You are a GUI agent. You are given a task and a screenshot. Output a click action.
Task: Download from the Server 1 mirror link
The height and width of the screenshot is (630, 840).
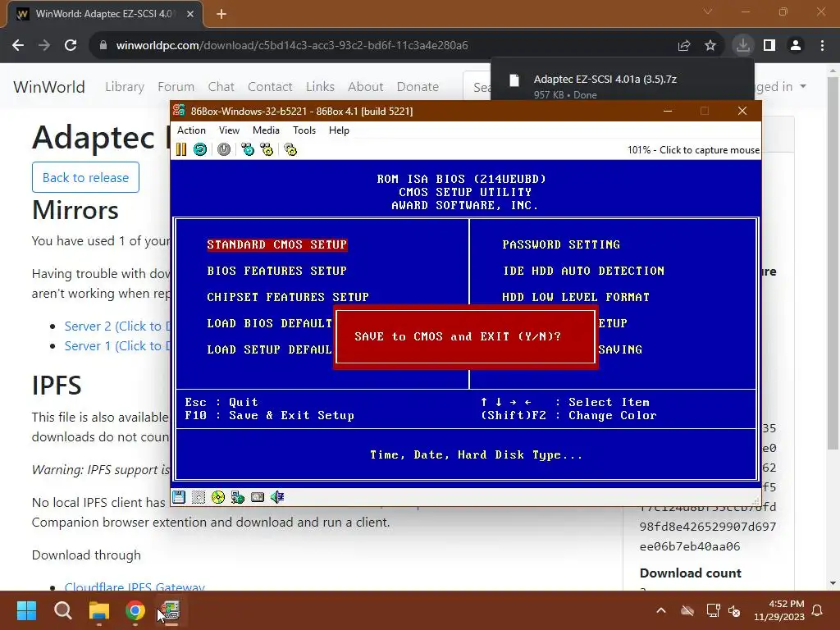click(x=116, y=345)
